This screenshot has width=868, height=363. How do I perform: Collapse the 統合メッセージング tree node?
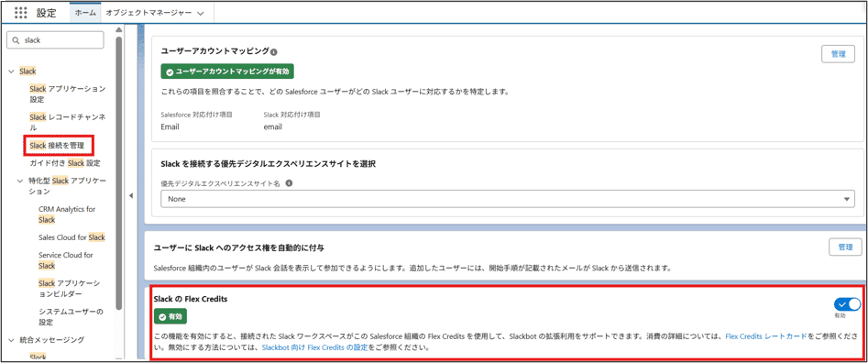pos(12,339)
